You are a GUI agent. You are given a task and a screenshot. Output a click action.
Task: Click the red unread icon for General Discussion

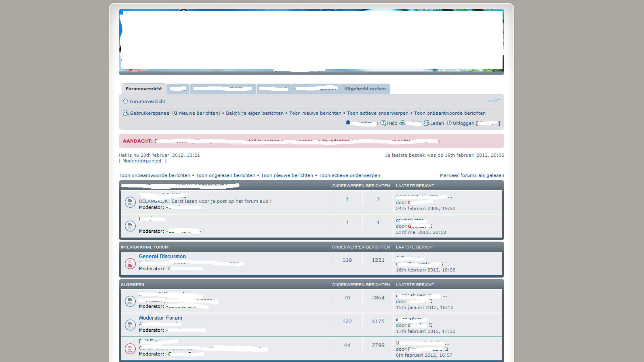click(130, 263)
